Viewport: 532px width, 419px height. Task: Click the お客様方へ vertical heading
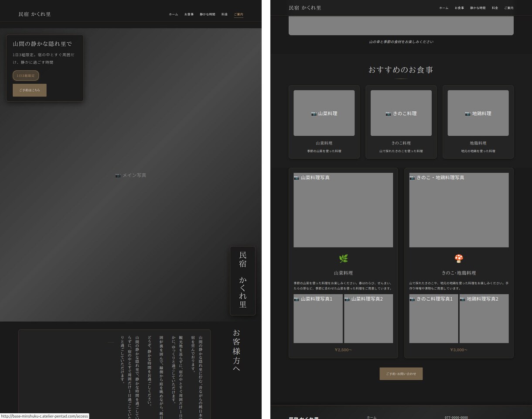tap(237, 350)
